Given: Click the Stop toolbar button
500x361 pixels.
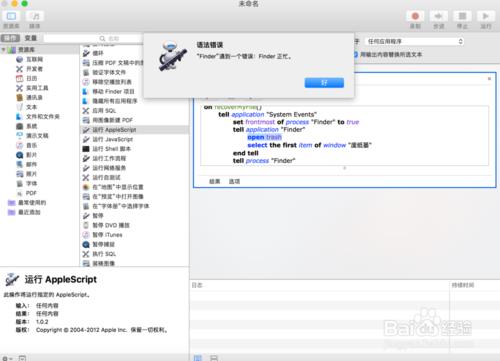Looking at the screenshot, I should 462,16.
